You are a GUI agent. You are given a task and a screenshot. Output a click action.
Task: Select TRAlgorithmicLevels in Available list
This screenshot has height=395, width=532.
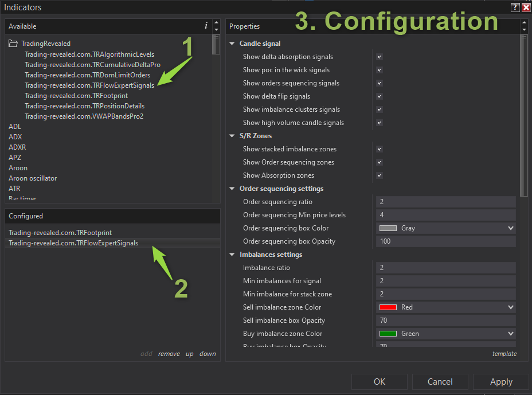(89, 54)
